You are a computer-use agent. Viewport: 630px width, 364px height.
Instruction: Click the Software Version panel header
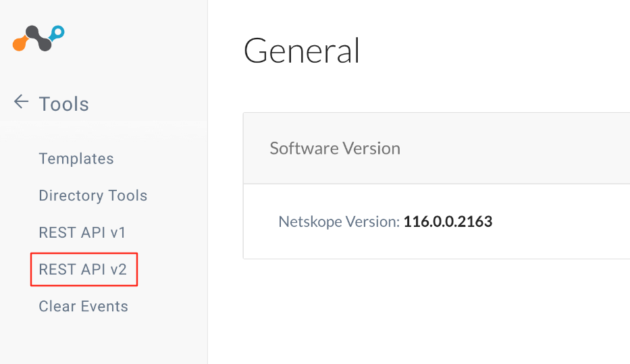click(x=436, y=149)
